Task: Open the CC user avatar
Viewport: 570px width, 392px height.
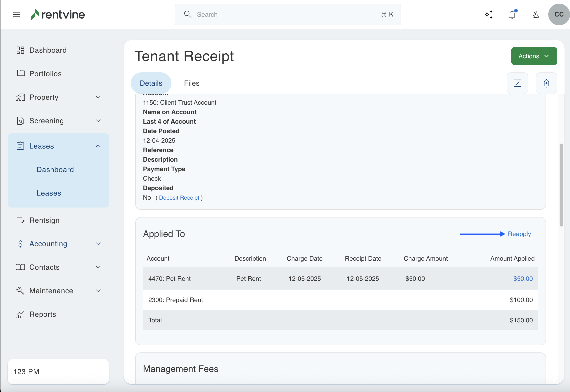Action: [559, 14]
